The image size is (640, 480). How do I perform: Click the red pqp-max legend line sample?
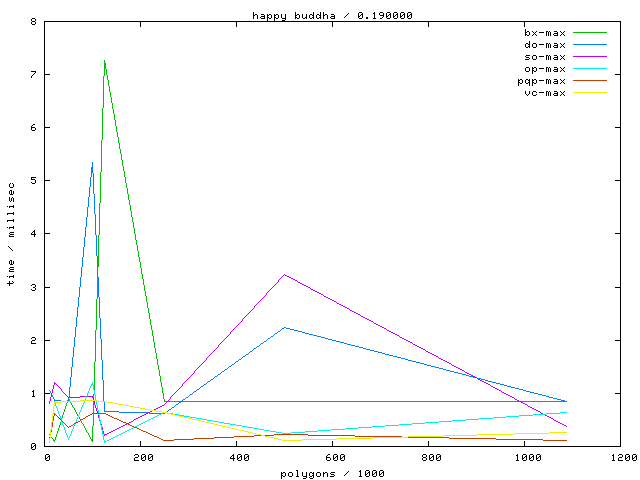[590, 81]
